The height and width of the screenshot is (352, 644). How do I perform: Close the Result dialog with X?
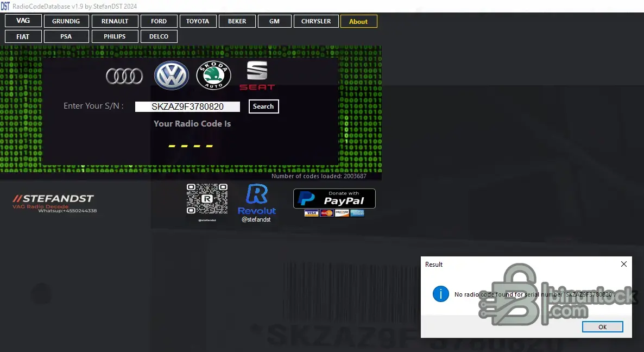point(623,264)
